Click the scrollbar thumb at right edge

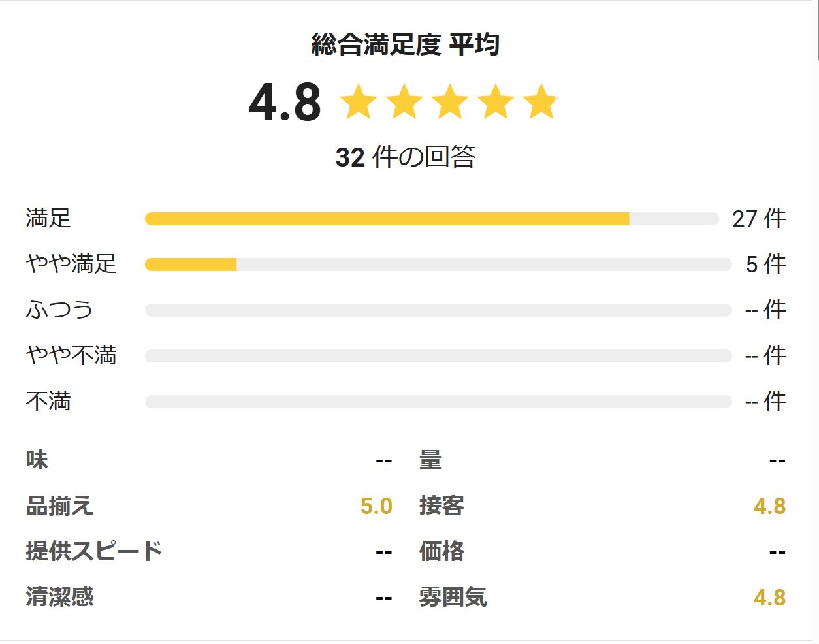pos(816,29)
